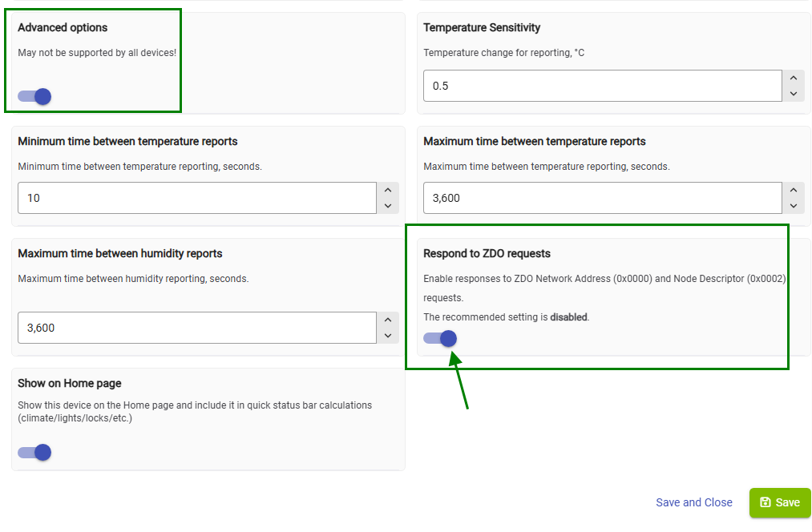Screen dimensions: 812x532
Task: Toggle the Show on Home page switch
Action: [34, 453]
